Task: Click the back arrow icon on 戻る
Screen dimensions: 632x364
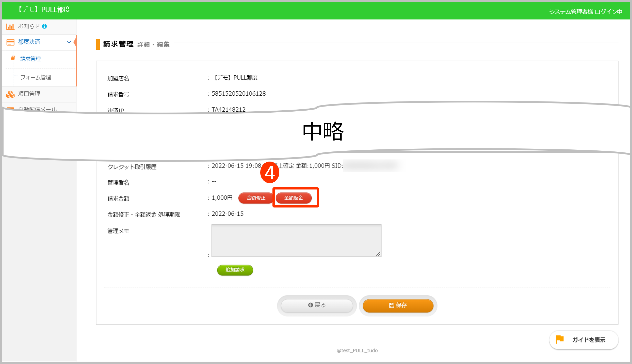Action: (x=310, y=305)
